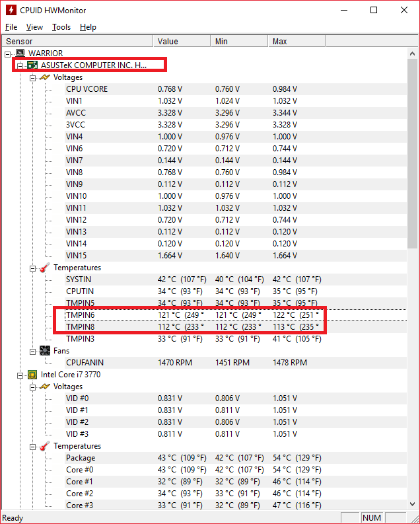Select the TMPIN3 temperature row
Image resolution: width=420 pixels, height=524 pixels.
pos(236,339)
